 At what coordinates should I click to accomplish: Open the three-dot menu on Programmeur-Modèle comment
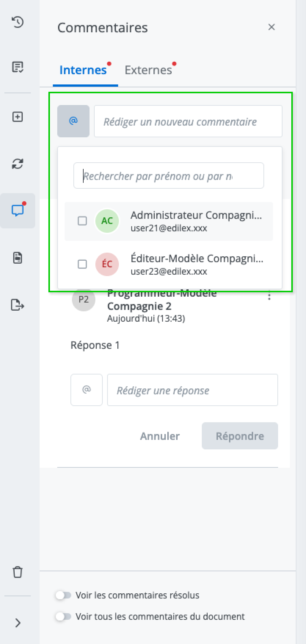click(269, 296)
